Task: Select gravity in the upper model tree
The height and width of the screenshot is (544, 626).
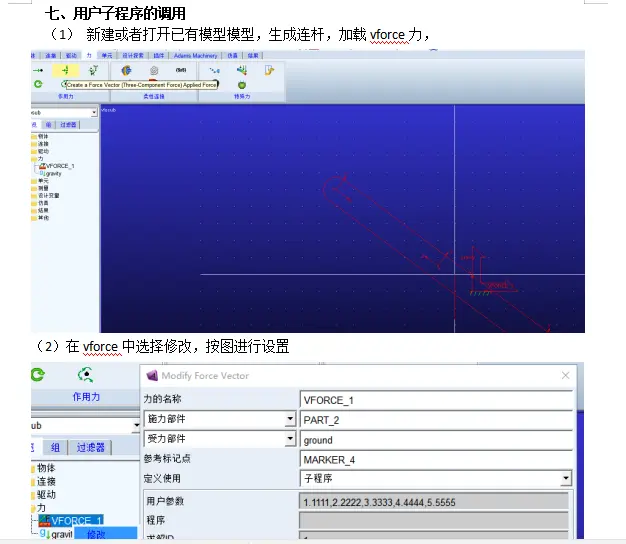Action: (x=54, y=174)
